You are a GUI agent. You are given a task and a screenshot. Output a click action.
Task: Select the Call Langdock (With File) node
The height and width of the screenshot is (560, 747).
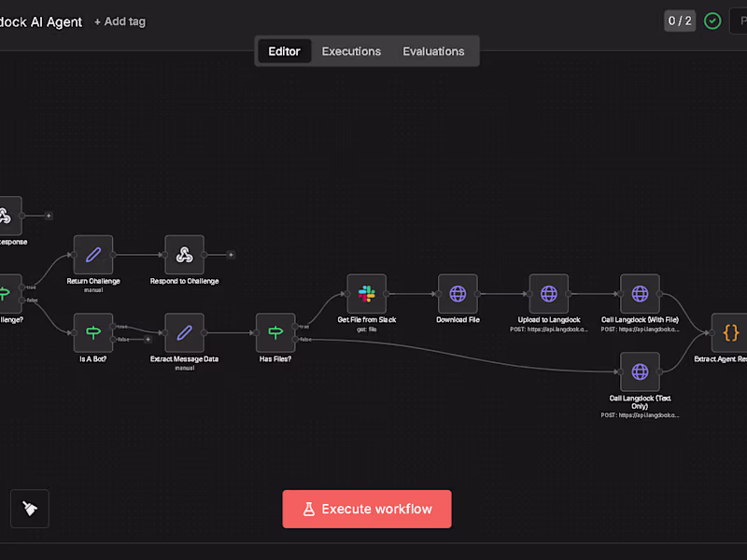tap(640, 292)
